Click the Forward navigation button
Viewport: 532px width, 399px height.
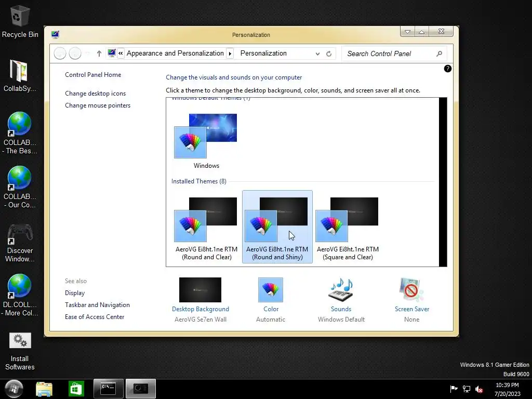point(75,54)
